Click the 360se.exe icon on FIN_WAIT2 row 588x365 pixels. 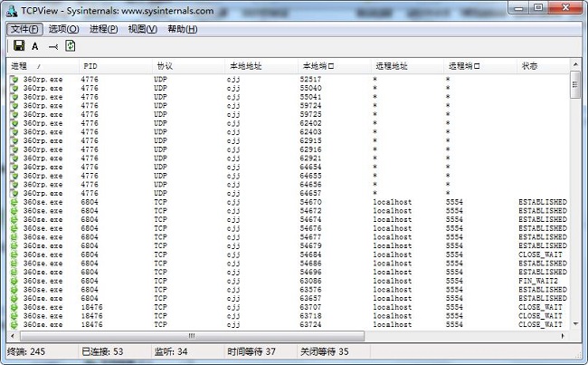14,281
